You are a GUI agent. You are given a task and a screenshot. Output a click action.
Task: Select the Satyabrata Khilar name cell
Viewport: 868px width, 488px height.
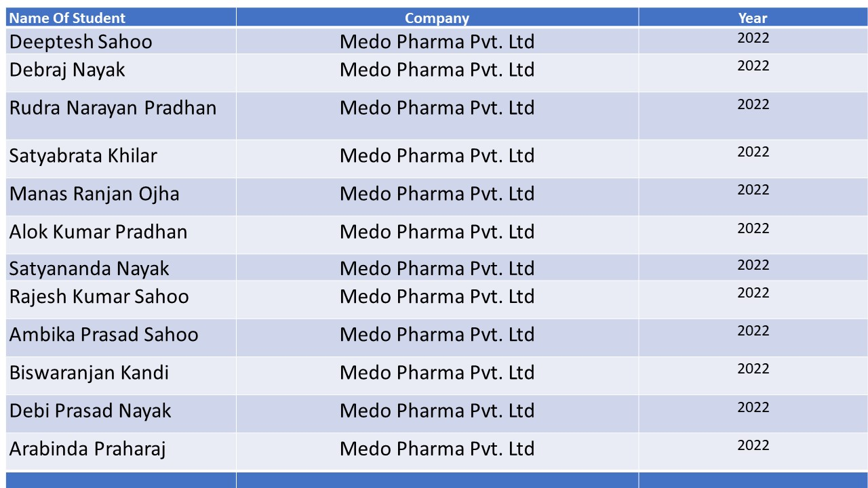(x=121, y=159)
